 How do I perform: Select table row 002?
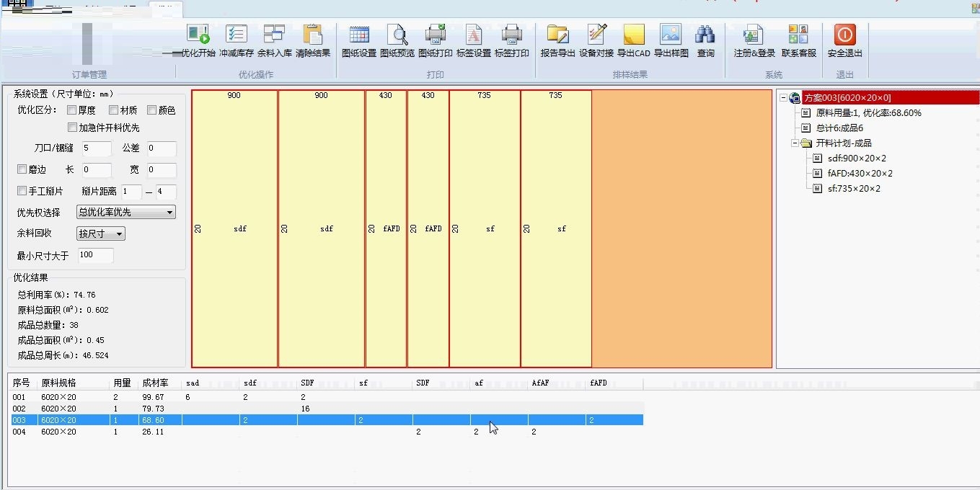coord(326,409)
